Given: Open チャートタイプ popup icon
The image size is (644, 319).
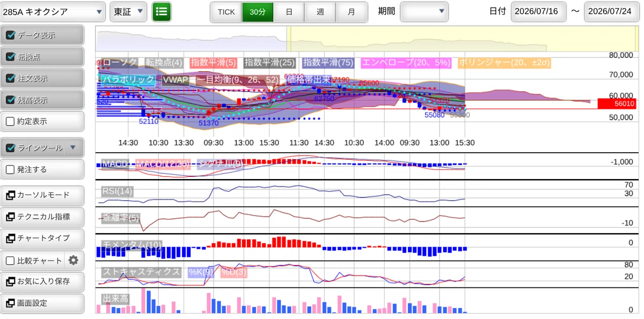Looking at the screenshot, I should tap(10, 238).
